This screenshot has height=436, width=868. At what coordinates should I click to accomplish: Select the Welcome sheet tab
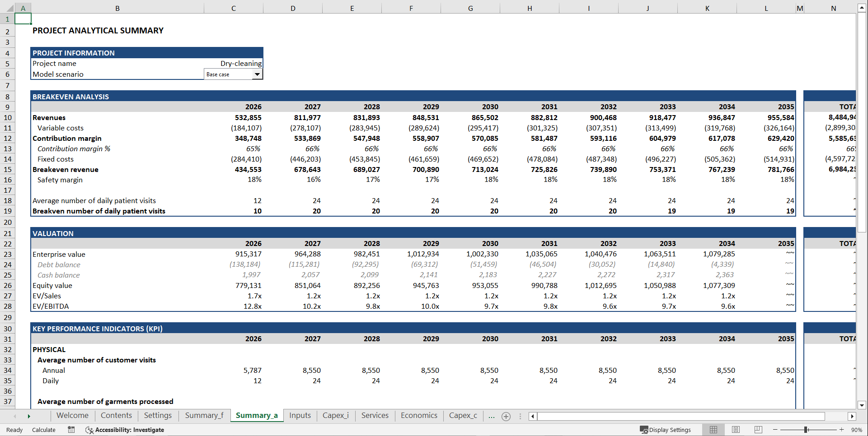click(72, 415)
